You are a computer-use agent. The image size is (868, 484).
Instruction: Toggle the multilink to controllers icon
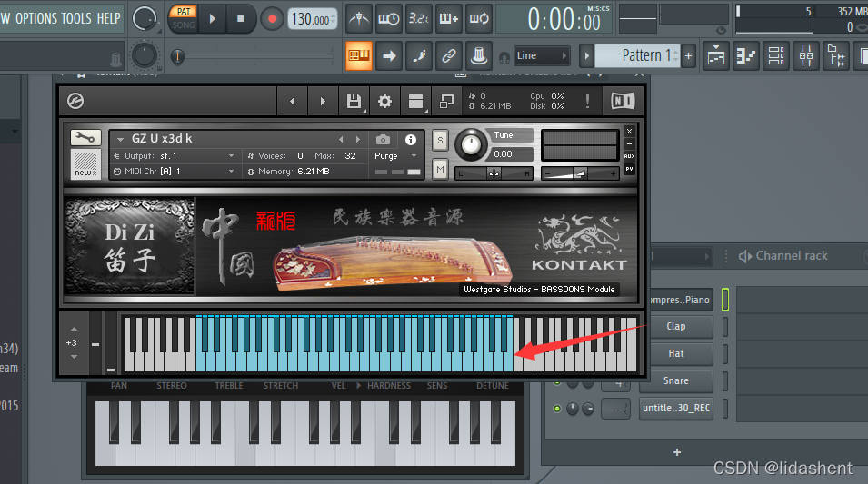[448, 55]
